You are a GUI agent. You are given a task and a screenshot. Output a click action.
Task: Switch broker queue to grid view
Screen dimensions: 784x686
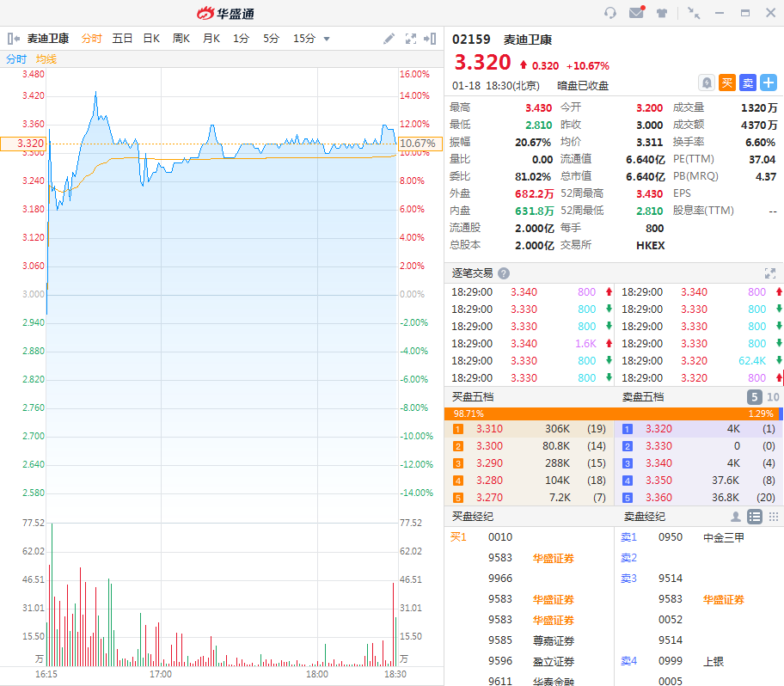pyautogui.click(x=773, y=517)
